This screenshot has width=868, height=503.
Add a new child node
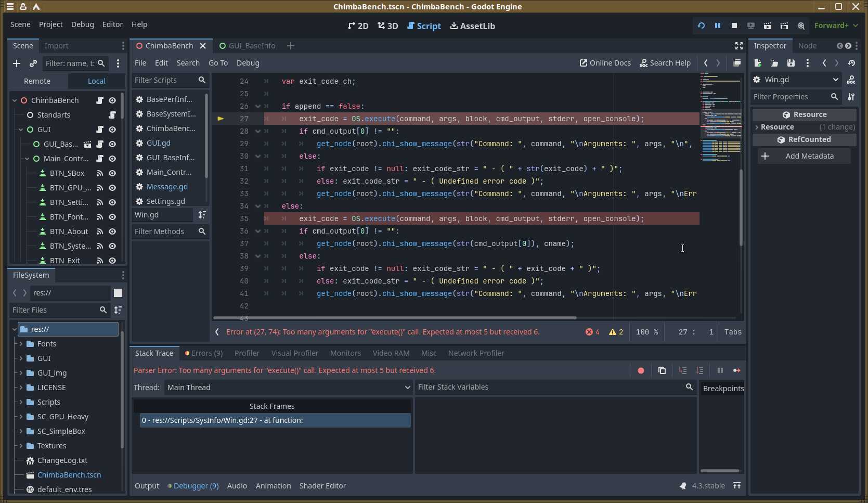pyautogui.click(x=17, y=63)
